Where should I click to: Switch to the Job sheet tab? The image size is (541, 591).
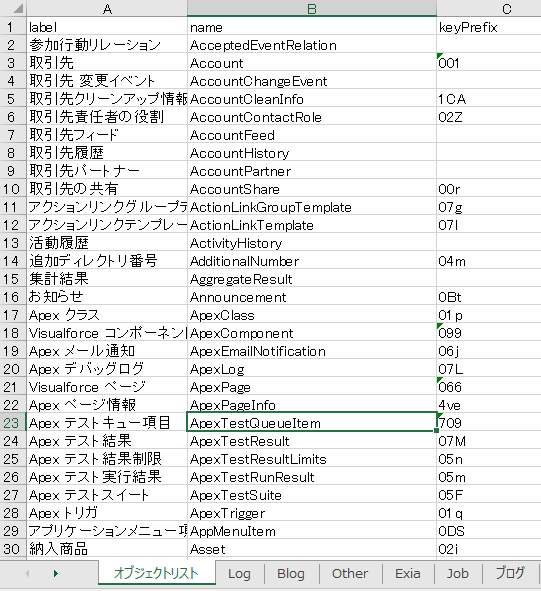[458, 573]
